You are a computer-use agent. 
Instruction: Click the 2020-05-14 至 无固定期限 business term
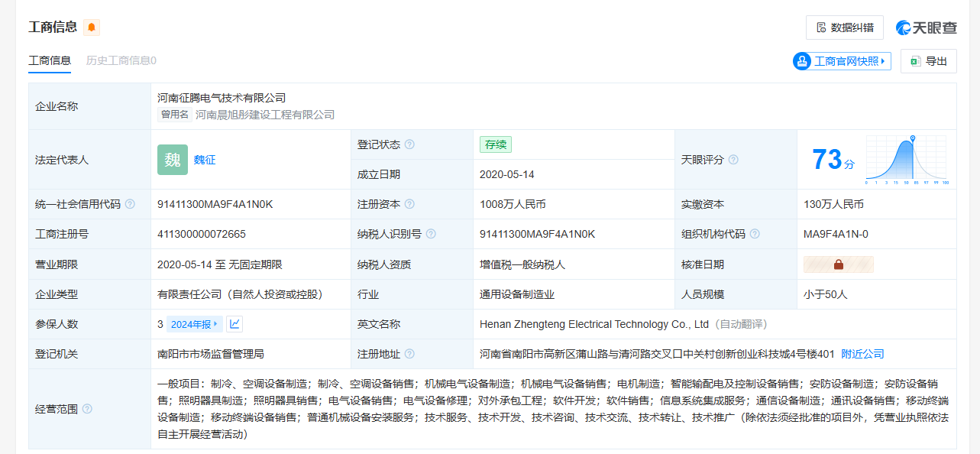tap(220, 264)
